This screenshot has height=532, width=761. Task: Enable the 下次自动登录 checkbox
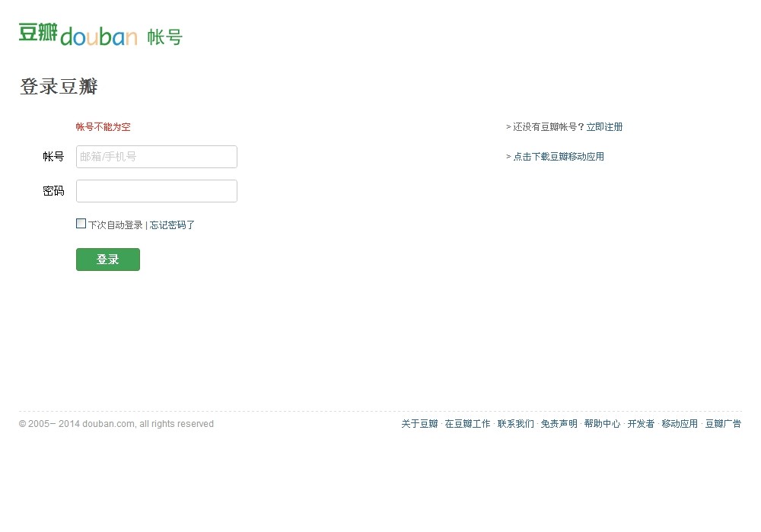point(81,223)
